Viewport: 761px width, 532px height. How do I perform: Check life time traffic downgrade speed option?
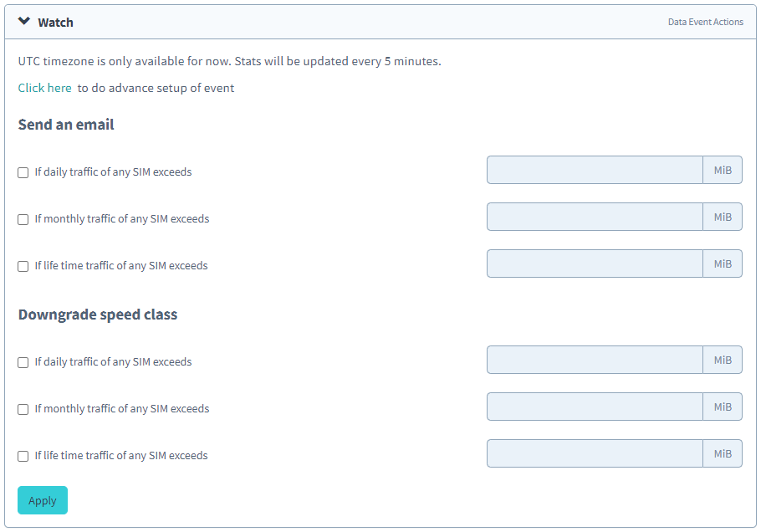click(x=23, y=456)
